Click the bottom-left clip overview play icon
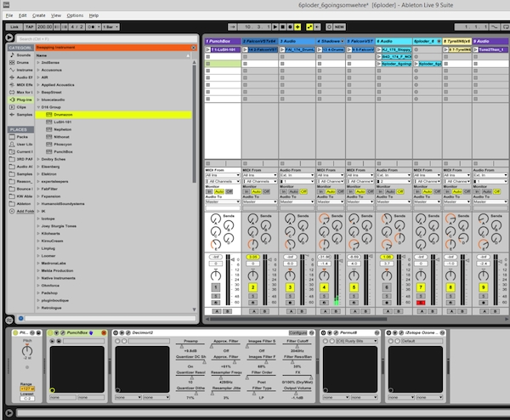 point(9,413)
